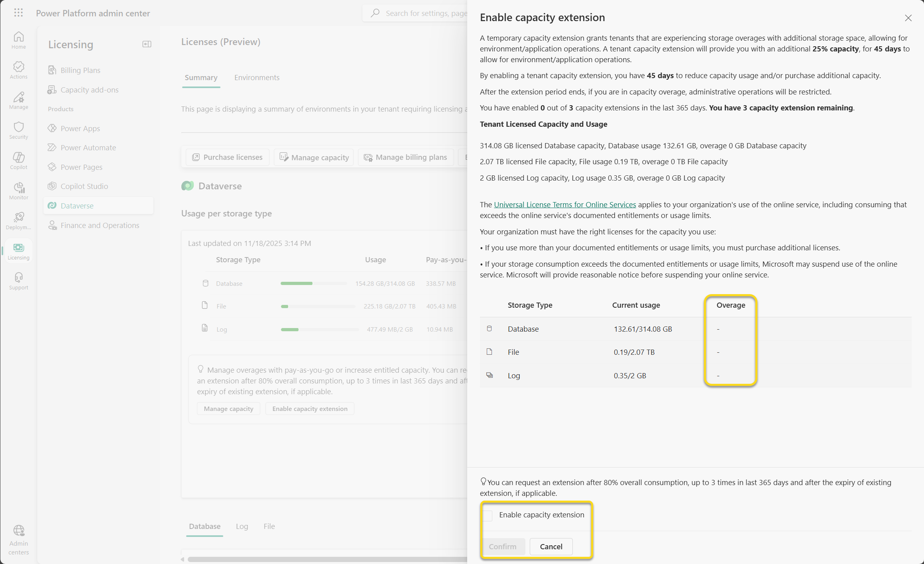Viewport: 924px width, 564px height.
Task: Click the 132.61/314.08 GB usage value
Action: pyautogui.click(x=643, y=329)
